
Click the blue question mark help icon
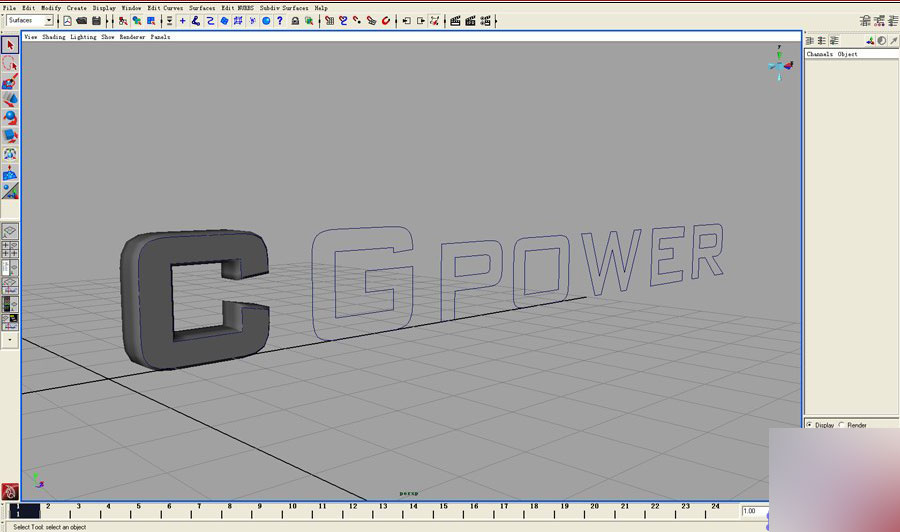click(280, 21)
